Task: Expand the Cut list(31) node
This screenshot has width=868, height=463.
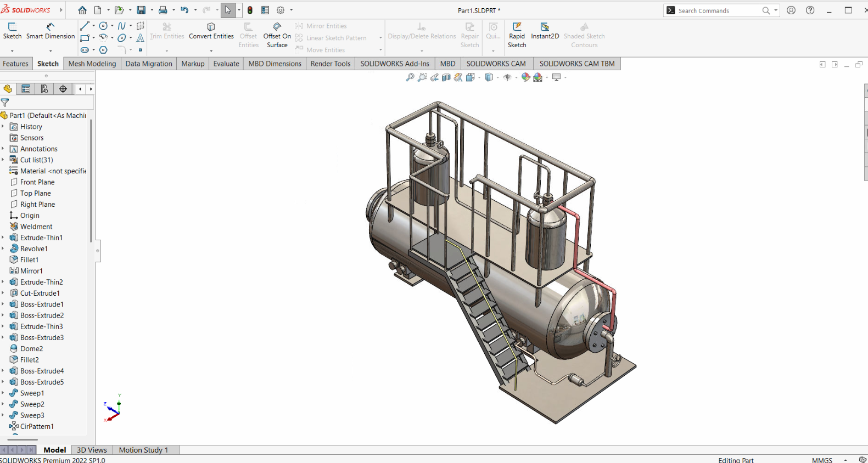Action: click(3, 160)
